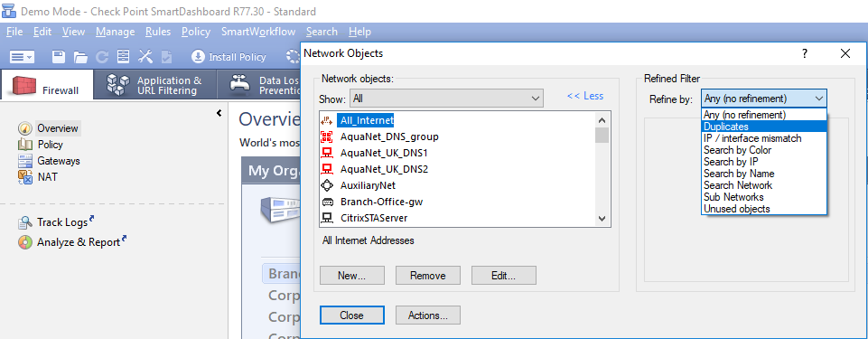This screenshot has height=339, width=868.
Task: Switch to the Application & URL Filtering tab
Action: click(155, 85)
